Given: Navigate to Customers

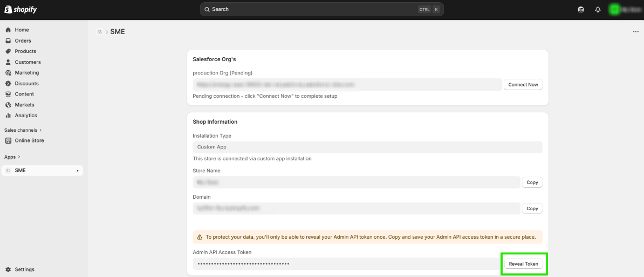Looking at the screenshot, I should [28, 62].
